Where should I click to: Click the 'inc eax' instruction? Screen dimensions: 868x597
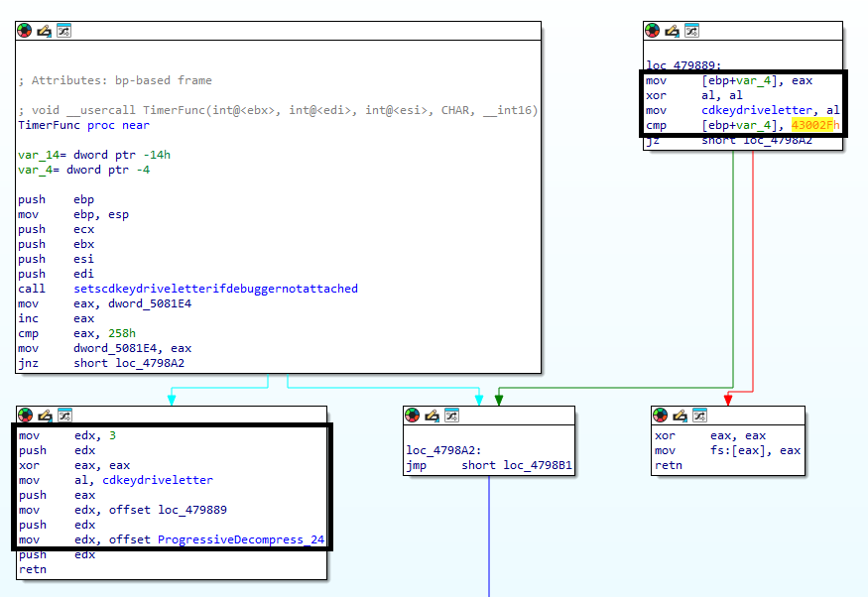coord(56,318)
